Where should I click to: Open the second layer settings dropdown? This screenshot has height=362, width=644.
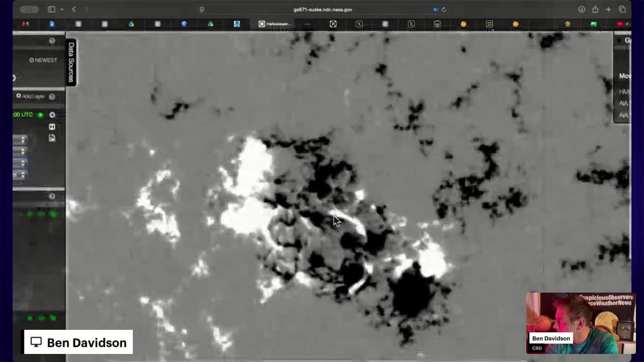[20, 150]
